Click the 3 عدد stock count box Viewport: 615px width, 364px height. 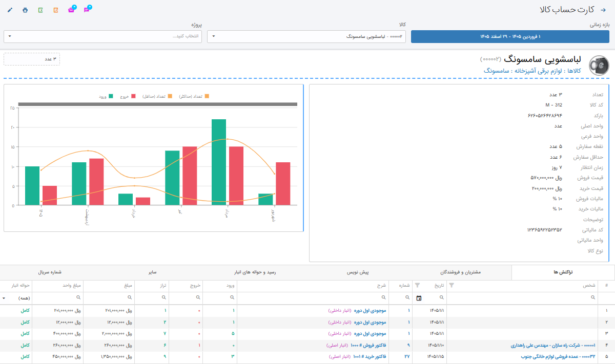tap(32, 59)
